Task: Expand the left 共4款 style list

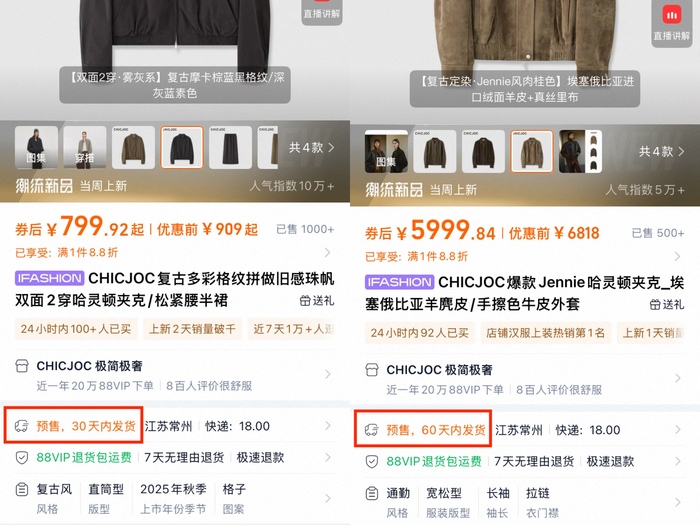Action: tap(311, 148)
